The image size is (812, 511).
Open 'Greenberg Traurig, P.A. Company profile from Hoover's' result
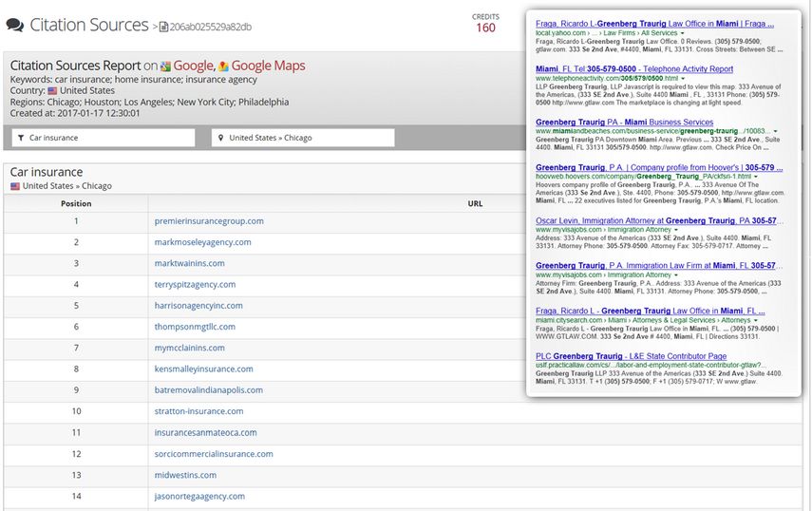[x=659, y=168]
